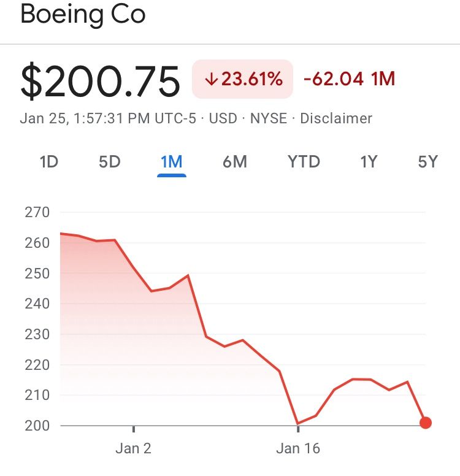The width and height of the screenshot is (460, 476).
Task: Click the red down arrow icon
Action: pos(211,79)
